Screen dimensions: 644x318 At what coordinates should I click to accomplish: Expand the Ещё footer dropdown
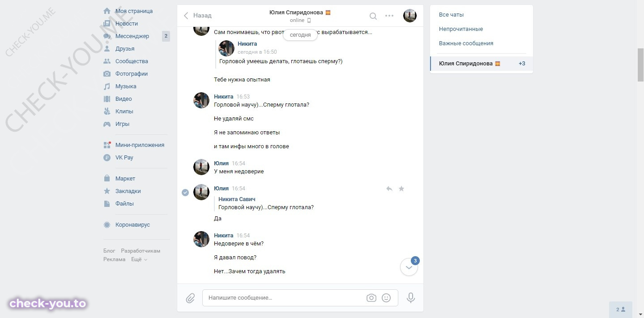coord(139,259)
